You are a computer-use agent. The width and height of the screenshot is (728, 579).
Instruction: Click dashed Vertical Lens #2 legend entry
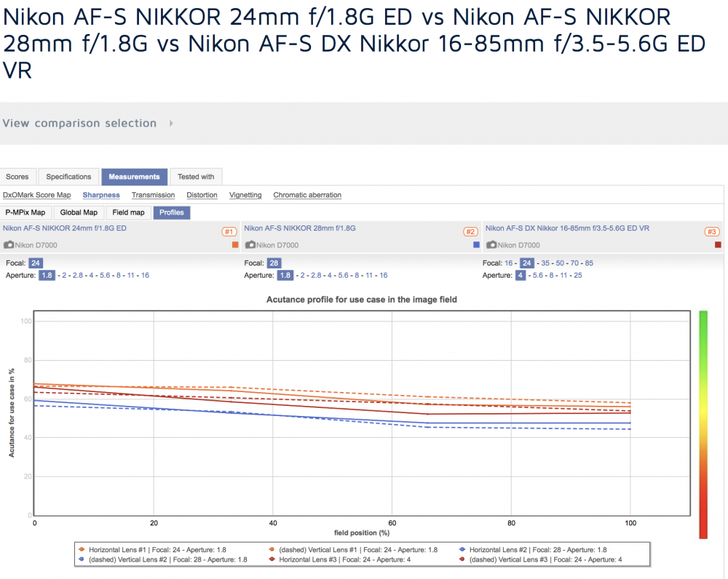pos(163,559)
